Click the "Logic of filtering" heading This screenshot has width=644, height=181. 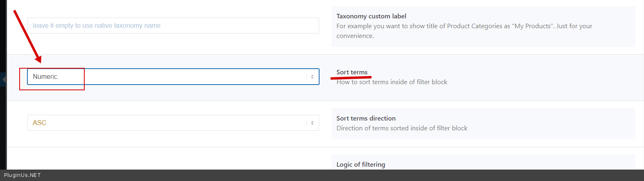(x=360, y=165)
